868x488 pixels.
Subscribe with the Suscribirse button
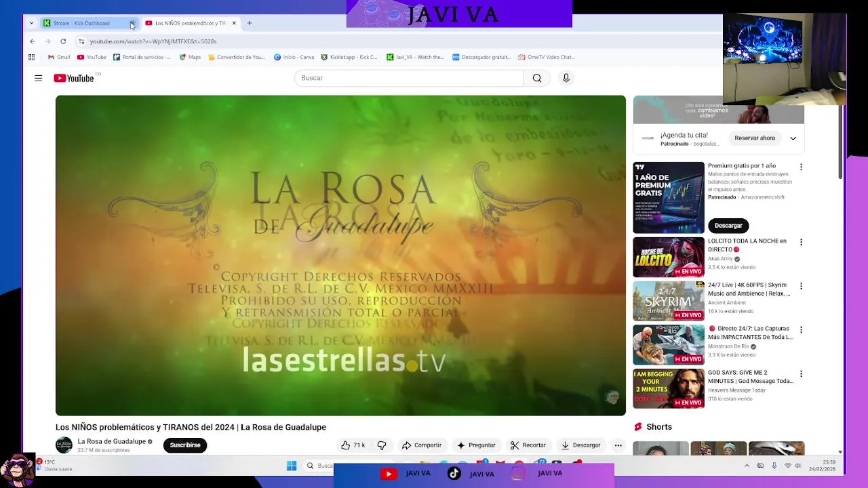point(185,445)
